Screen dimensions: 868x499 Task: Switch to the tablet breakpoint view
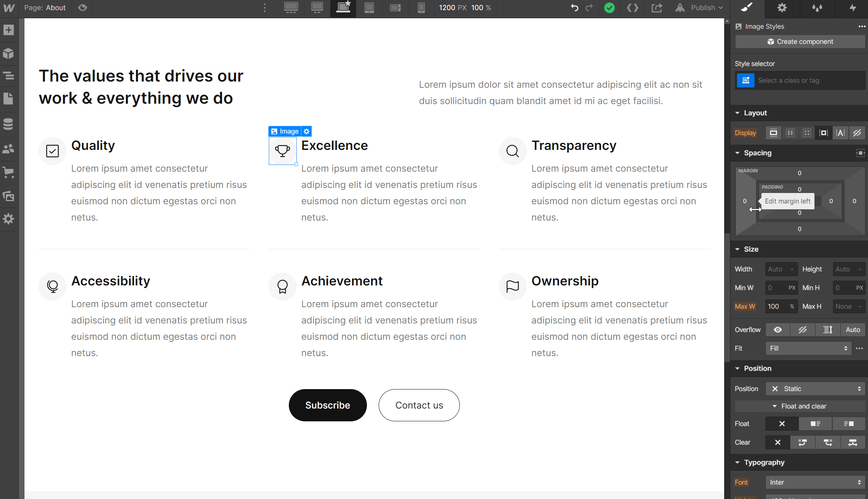point(369,8)
